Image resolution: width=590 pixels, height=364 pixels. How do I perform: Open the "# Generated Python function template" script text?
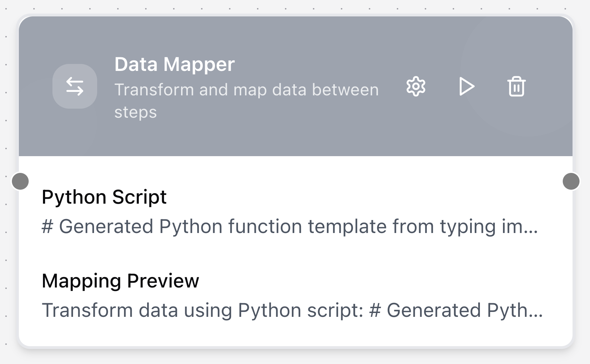click(x=245, y=226)
